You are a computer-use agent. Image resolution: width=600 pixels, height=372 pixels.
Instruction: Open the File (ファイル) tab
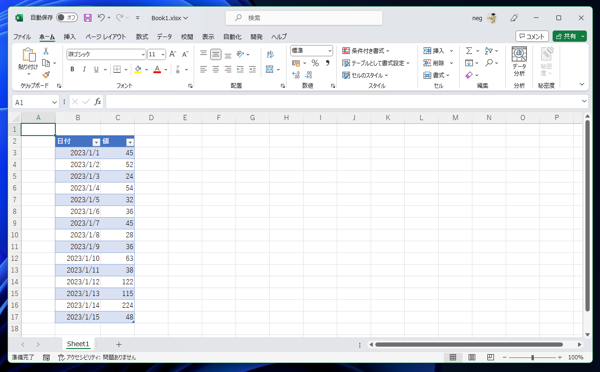point(22,37)
